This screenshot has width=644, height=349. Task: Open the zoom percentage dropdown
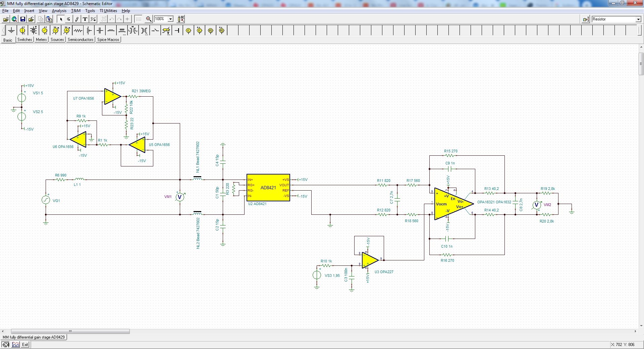pyautogui.click(x=170, y=19)
